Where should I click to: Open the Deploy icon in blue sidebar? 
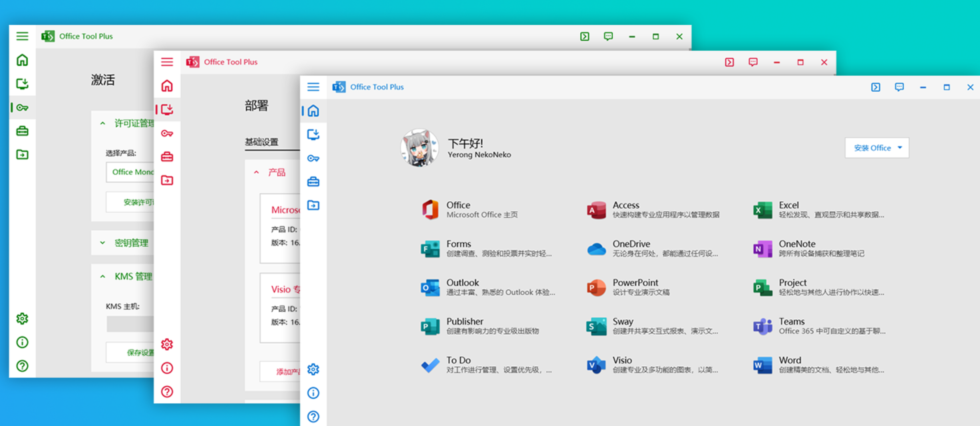pyautogui.click(x=313, y=135)
